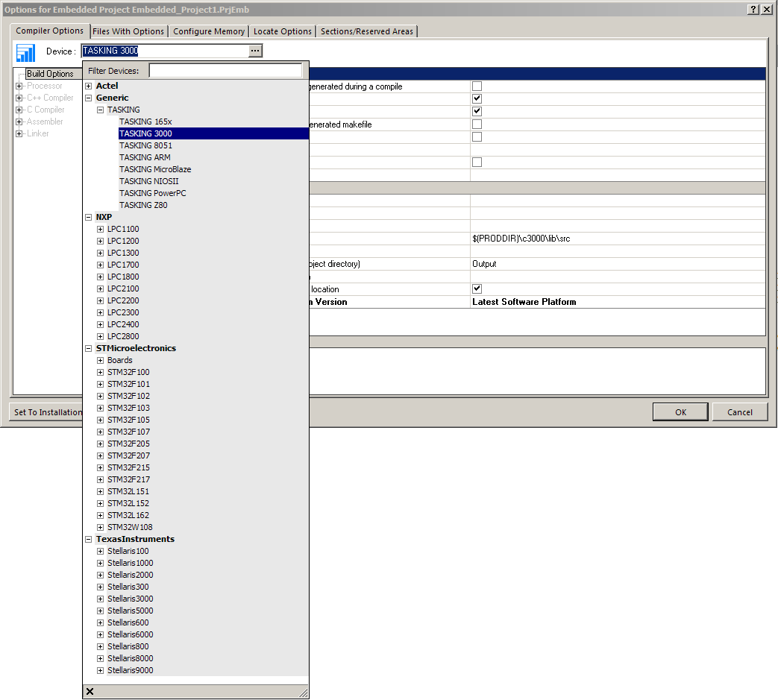Select TASKING PowerPC device
The height and width of the screenshot is (700, 778).
pos(153,193)
